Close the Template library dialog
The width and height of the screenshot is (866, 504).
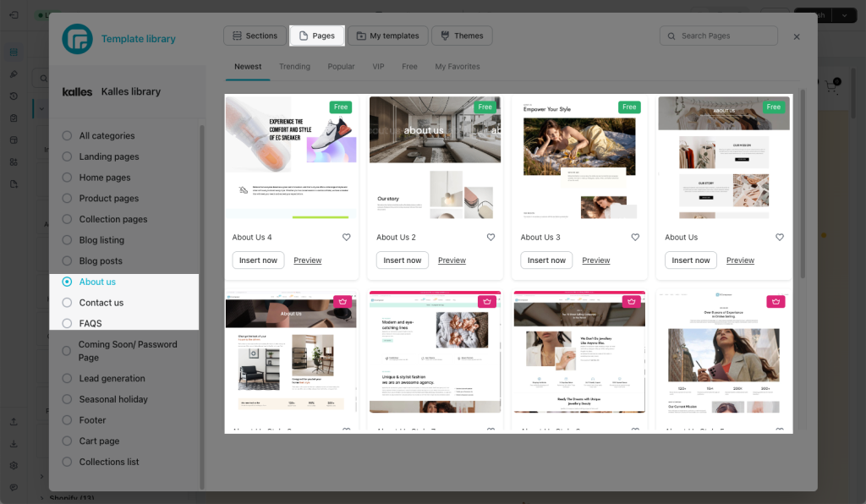797,36
